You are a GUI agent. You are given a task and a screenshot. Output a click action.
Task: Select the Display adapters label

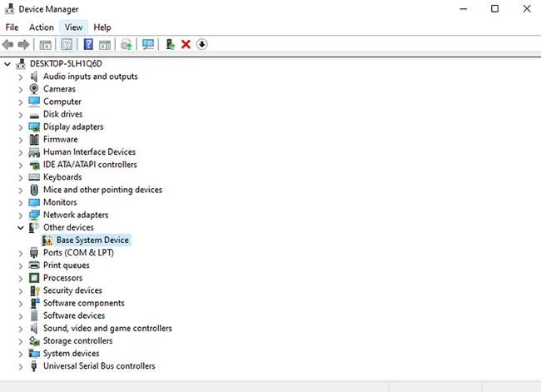pos(73,127)
